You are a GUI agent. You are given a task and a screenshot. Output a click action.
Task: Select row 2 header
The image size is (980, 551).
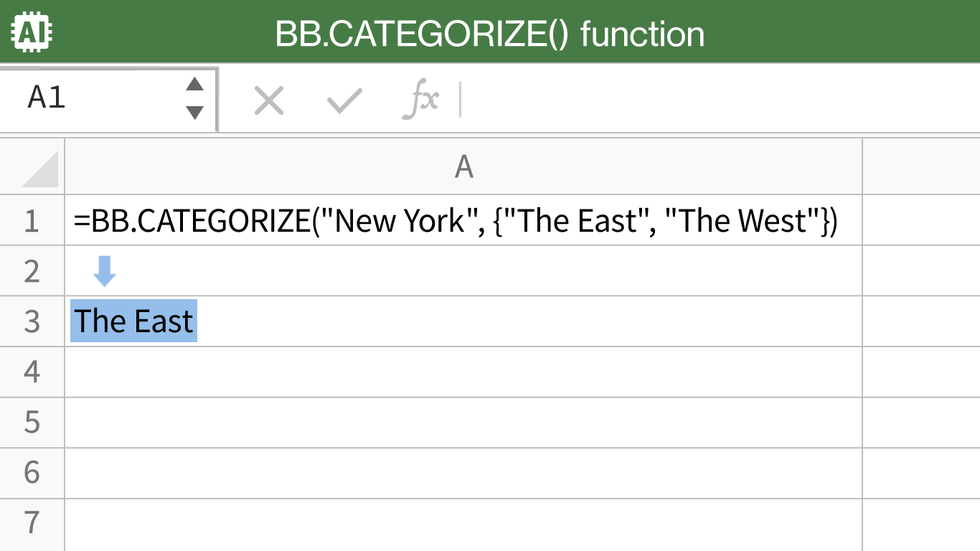32,271
